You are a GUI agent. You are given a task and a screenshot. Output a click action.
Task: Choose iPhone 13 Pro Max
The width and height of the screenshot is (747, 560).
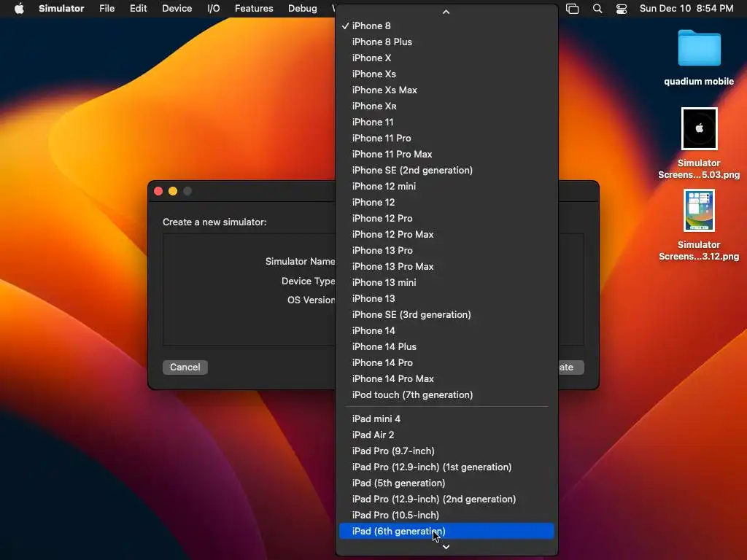[x=446, y=266]
